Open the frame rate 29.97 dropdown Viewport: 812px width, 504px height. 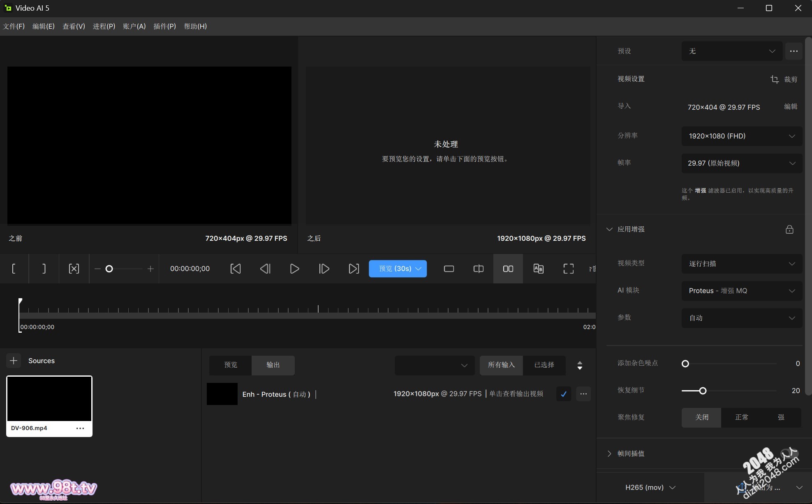[742, 163]
